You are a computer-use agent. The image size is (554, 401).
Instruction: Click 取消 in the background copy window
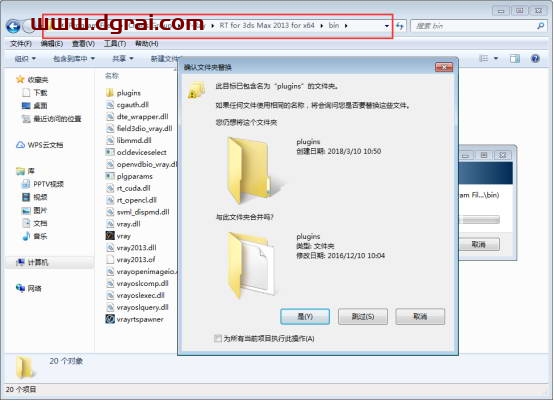point(479,244)
